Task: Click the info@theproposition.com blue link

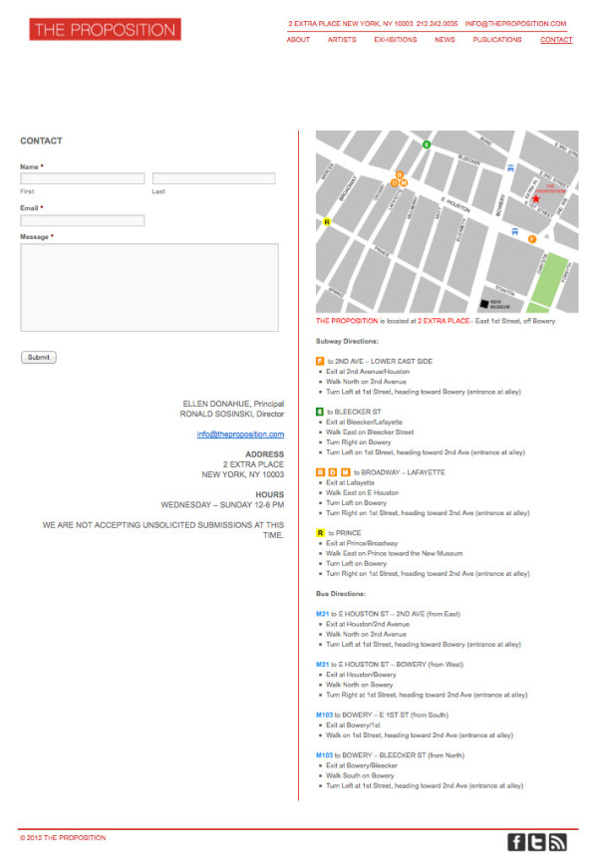Action: [x=240, y=434]
